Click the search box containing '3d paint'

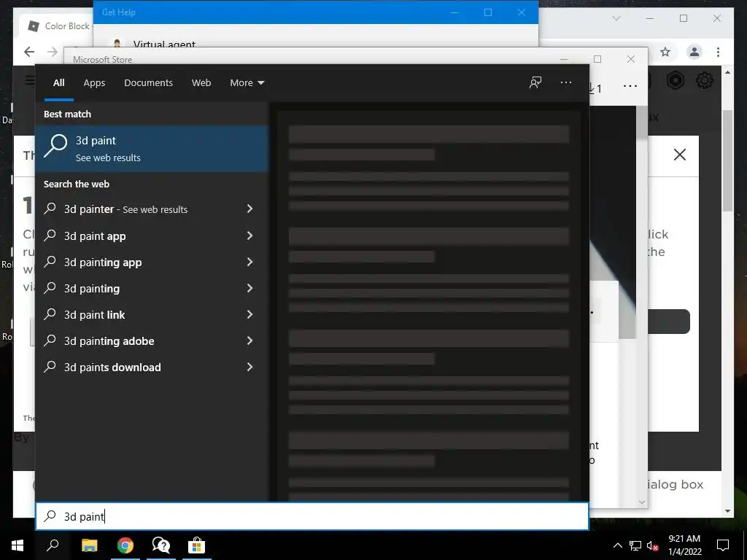pyautogui.click(x=312, y=516)
